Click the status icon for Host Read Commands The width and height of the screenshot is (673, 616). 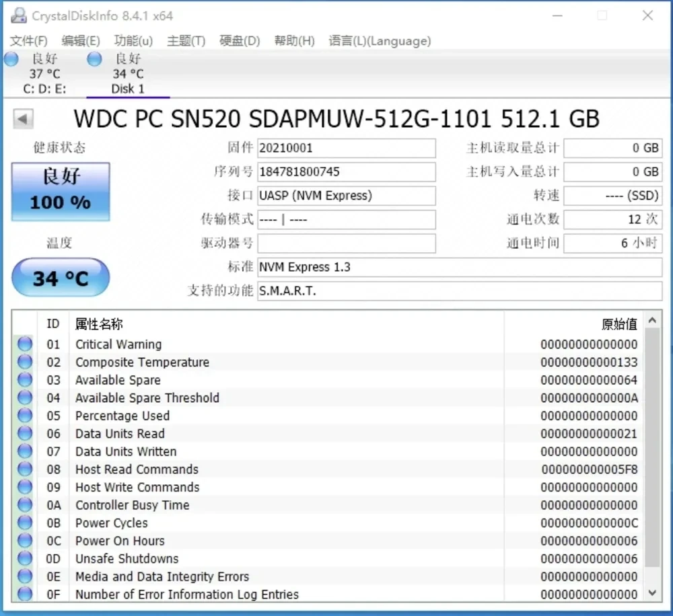25,469
